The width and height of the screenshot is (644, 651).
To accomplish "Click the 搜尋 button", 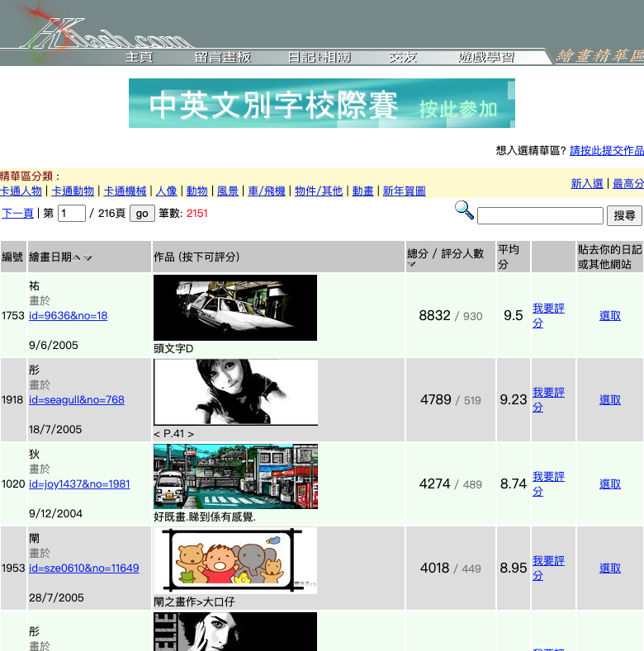I will click(x=624, y=216).
